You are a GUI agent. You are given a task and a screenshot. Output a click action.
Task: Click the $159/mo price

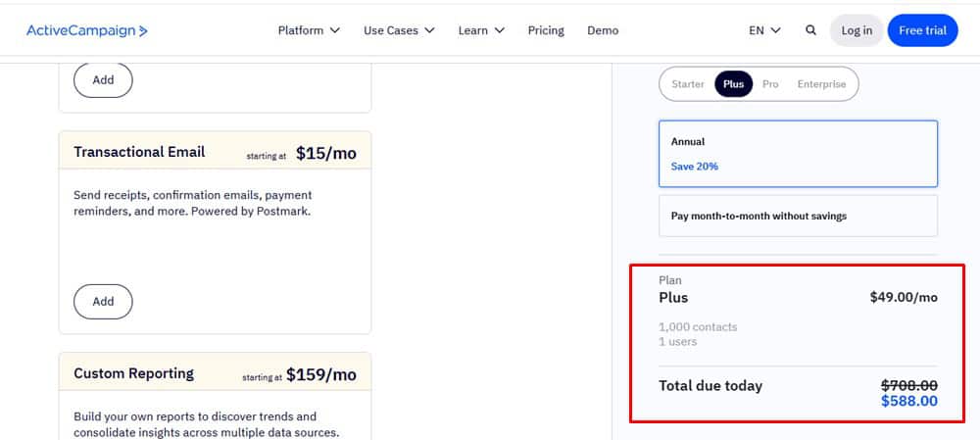[321, 374]
